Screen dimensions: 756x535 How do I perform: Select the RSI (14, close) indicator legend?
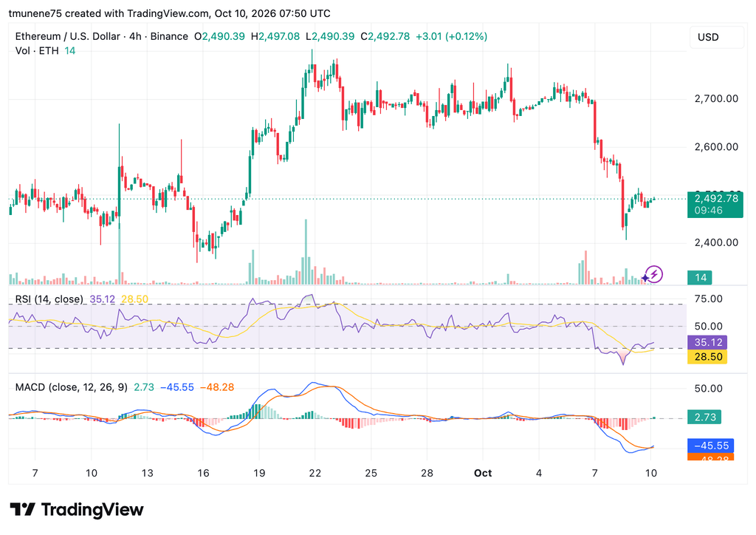[49, 299]
